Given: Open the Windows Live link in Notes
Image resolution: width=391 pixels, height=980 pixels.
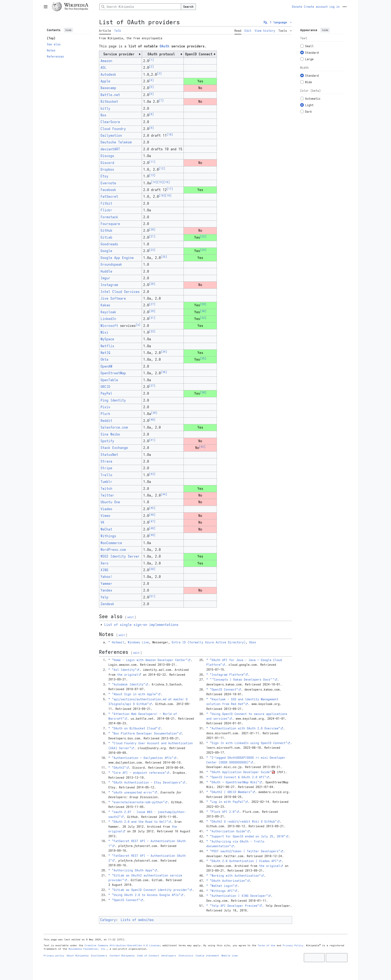Looking at the screenshot, I should (x=138, y=642).
